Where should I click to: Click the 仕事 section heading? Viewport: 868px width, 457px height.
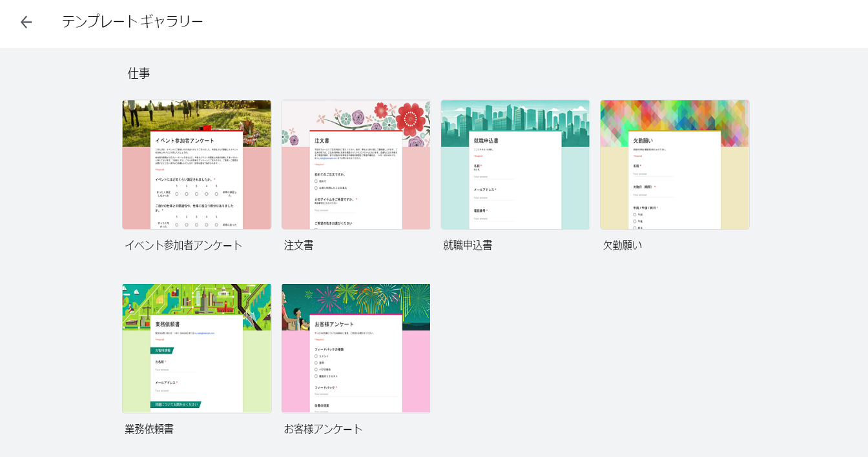click(139, 74)
